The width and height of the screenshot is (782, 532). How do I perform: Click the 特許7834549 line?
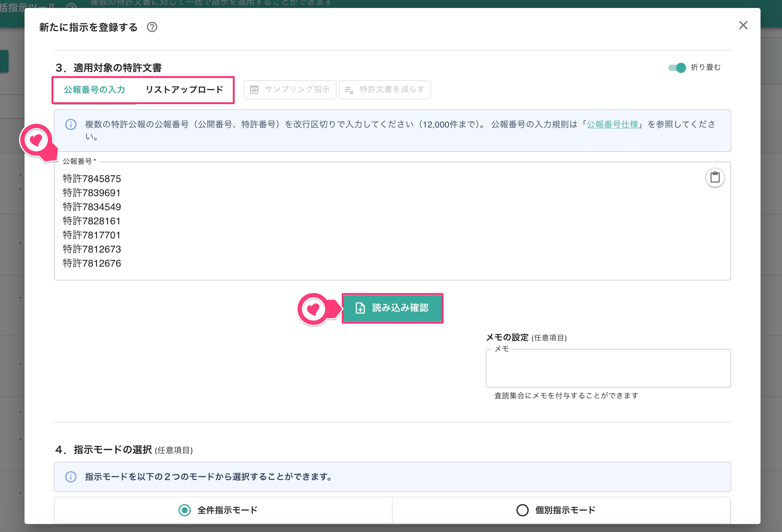(92, 207)
